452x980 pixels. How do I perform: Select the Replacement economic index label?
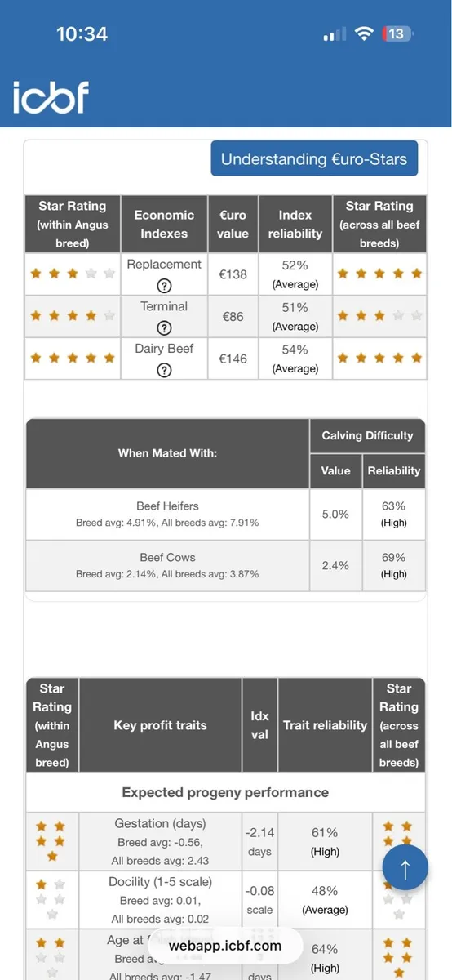pos(164,265)
